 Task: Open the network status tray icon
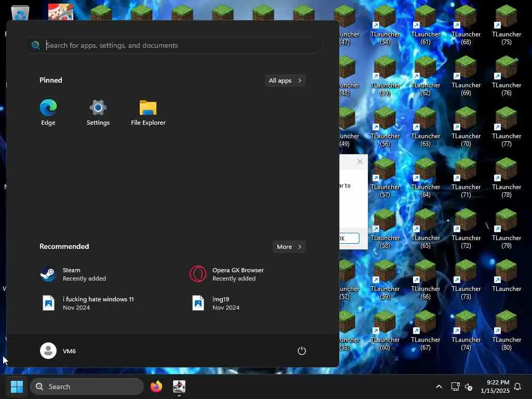[455, 387]
